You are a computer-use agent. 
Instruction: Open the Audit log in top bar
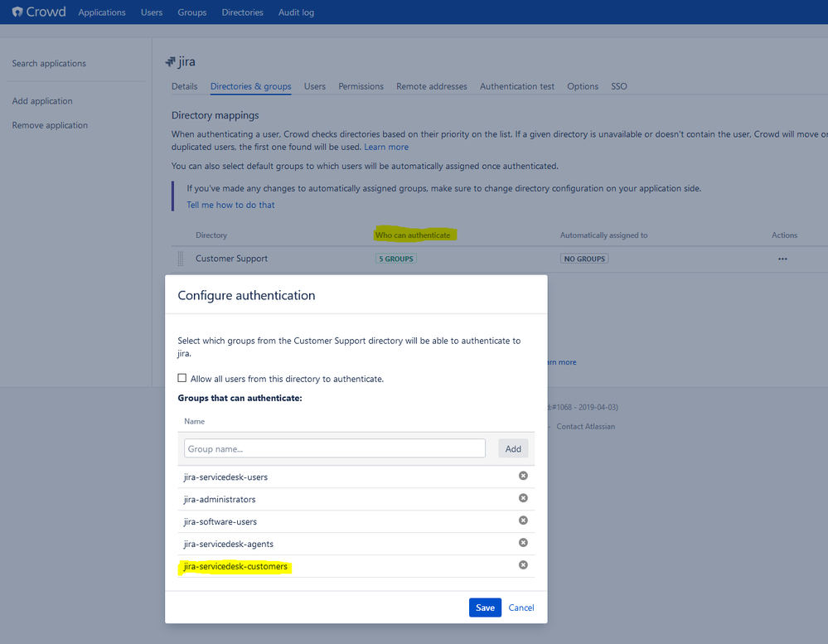click(x=296, y=12)
